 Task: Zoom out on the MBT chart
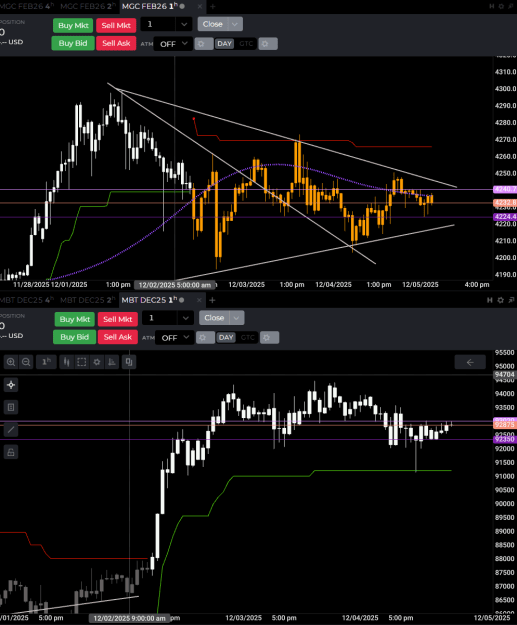click(26, 362)
